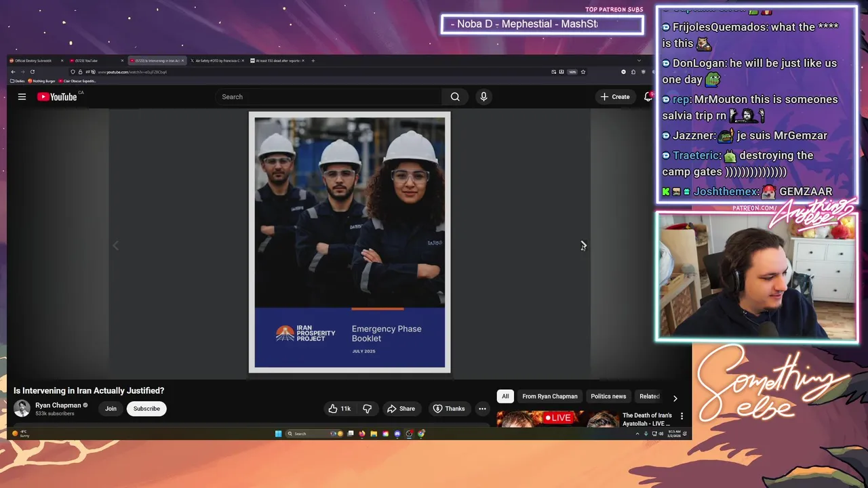Start voice search with the microphone icon

(484, 97)
